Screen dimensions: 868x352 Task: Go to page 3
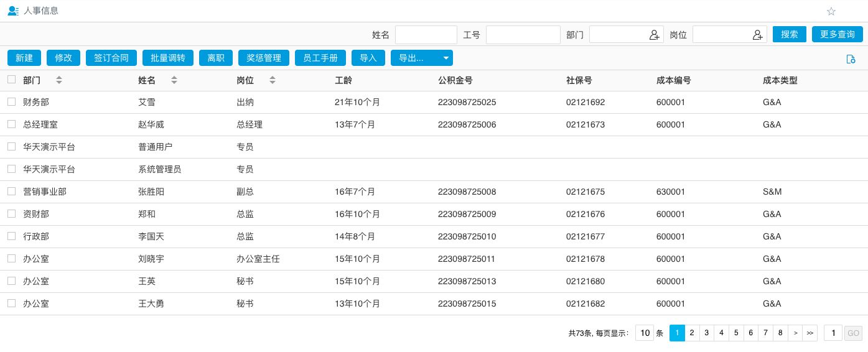pyautogui.click(x=706, y=333)
